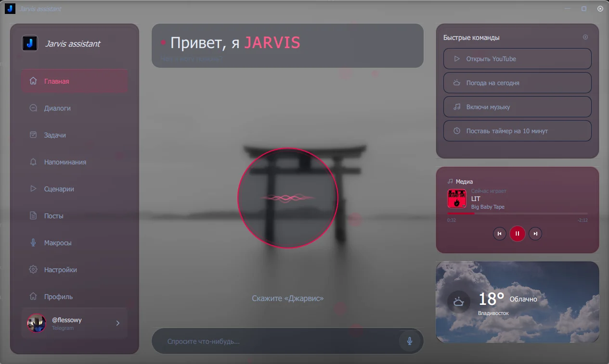
Task: Open the Диалоги section
Action: click(x=75, y=108)
